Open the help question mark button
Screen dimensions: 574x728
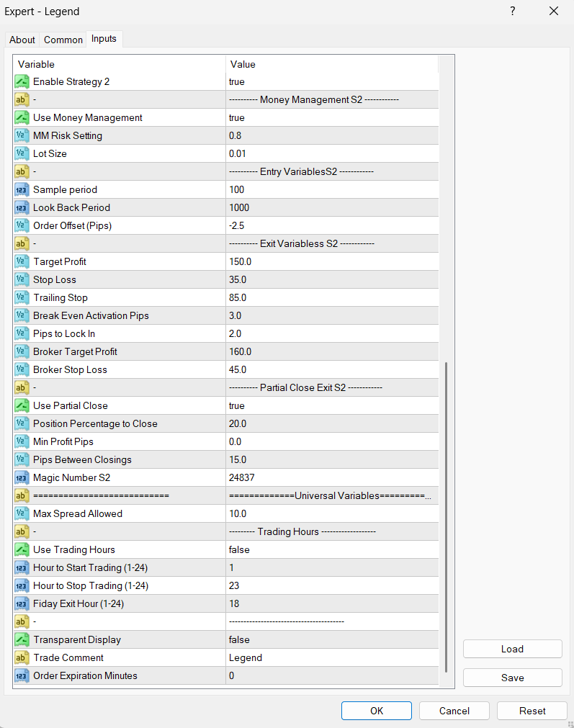512,11
